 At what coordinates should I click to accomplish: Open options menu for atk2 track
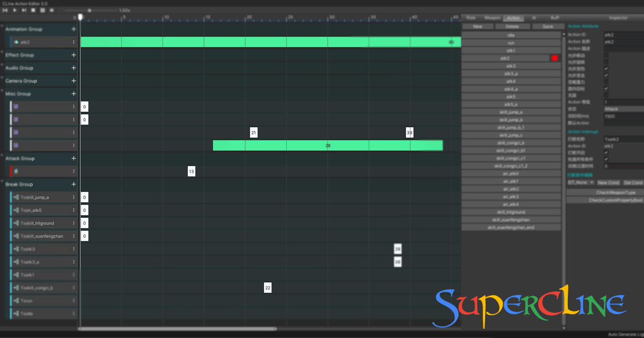coord(74,42)
